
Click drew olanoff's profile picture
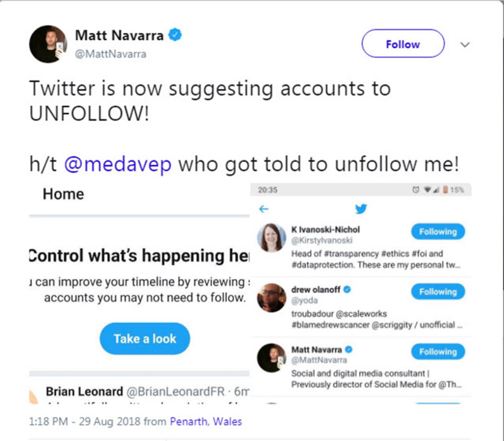coord(271,298)
